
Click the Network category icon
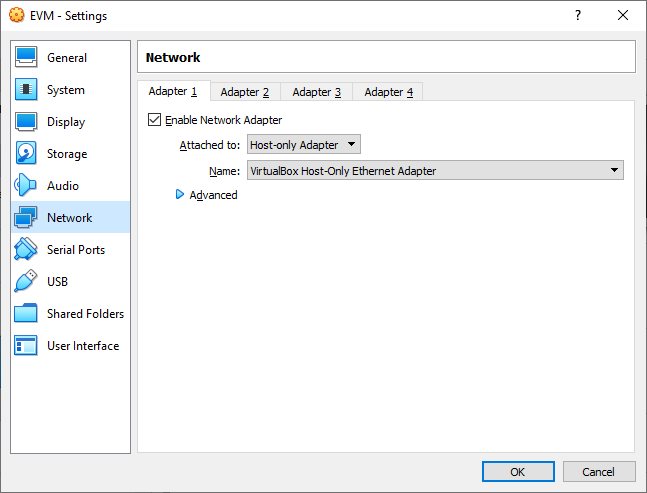[x=27, y=218]
